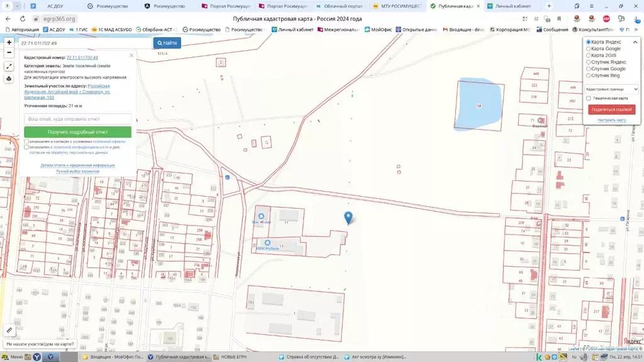Viewport: 644px width, 362px height.
Task: Open the ruler measurement tool
Action: pyautogui.click(x=9, y=330)
